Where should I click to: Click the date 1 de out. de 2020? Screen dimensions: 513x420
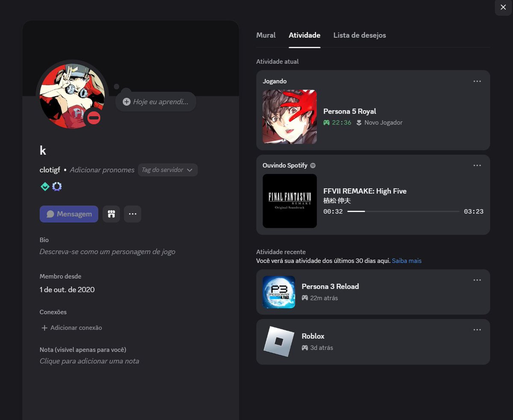[67, 290]
